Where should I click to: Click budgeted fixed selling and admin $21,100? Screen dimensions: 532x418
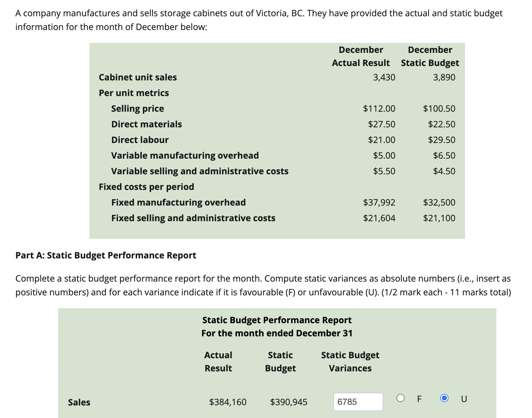[x=439, y=218]
